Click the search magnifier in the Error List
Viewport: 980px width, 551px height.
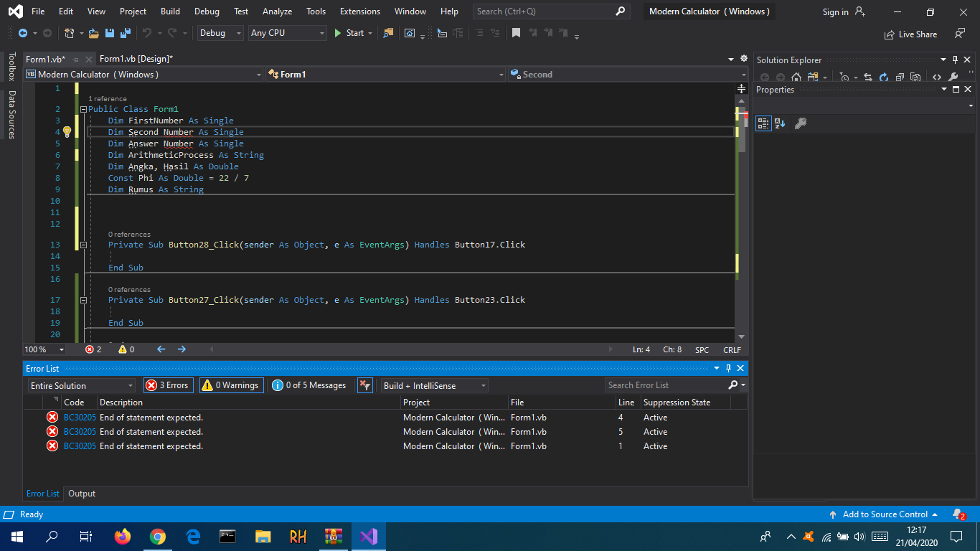point(733,385)
